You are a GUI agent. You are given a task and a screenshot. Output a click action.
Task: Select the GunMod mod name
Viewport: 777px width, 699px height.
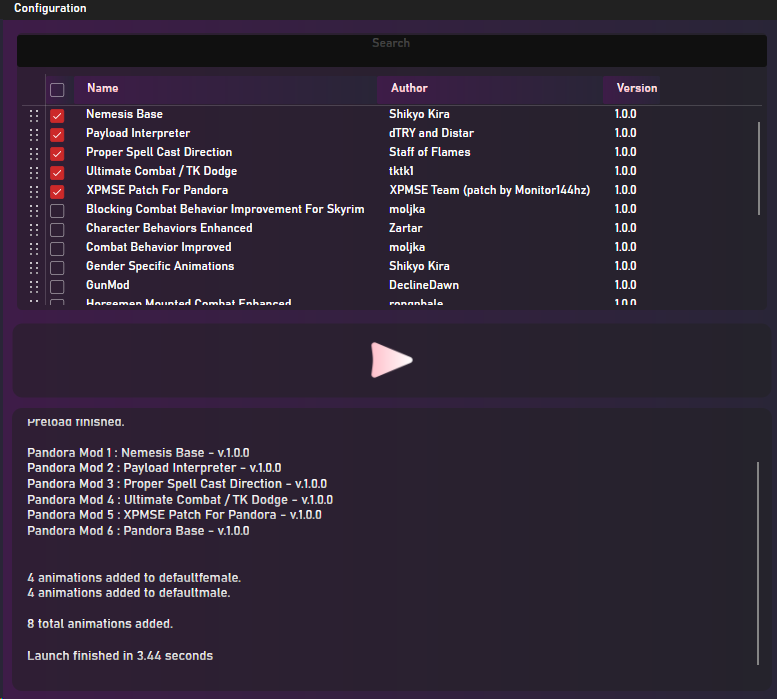pyautogui.click(x=108, y=285)
